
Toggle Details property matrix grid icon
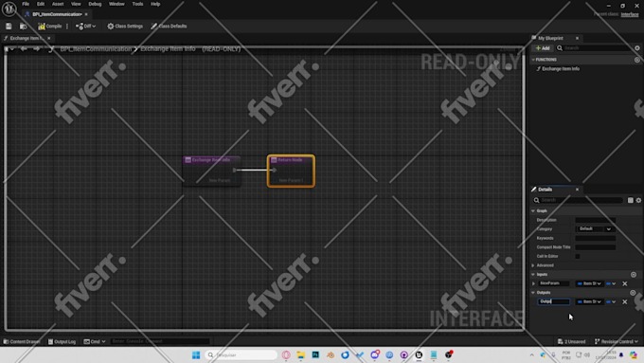point(631,200)
